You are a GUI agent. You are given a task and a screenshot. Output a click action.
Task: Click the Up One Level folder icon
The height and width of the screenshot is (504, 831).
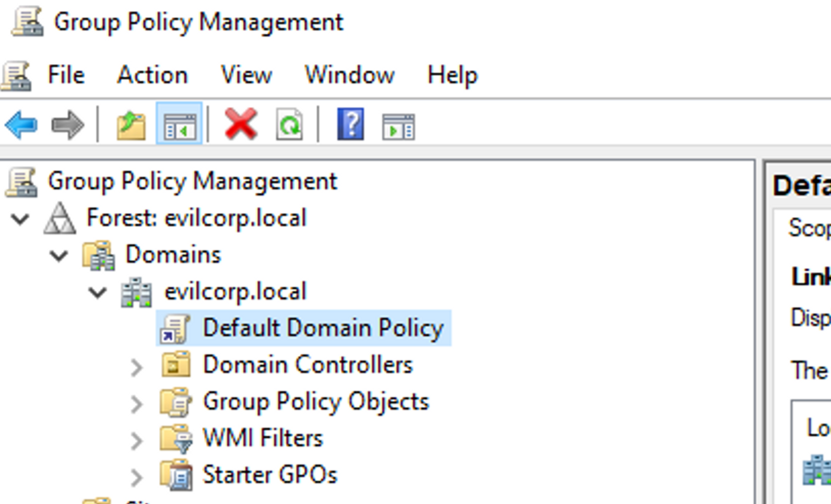point(131,125)
